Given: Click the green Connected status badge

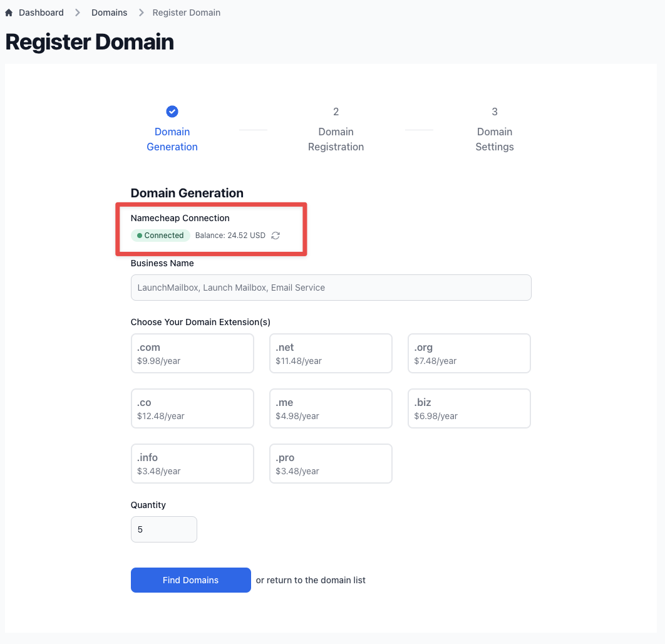Looking at the screenshot, I should click(x=160, y=236).
